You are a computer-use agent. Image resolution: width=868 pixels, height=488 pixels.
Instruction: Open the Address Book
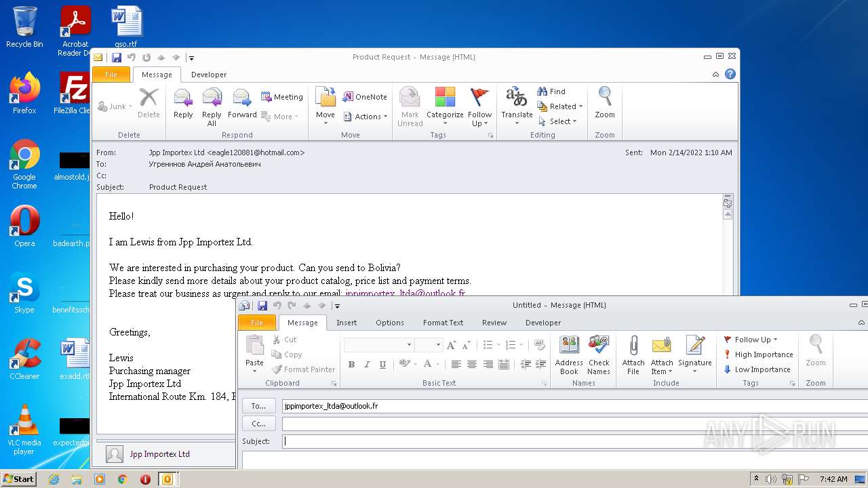tap(569, 354)
